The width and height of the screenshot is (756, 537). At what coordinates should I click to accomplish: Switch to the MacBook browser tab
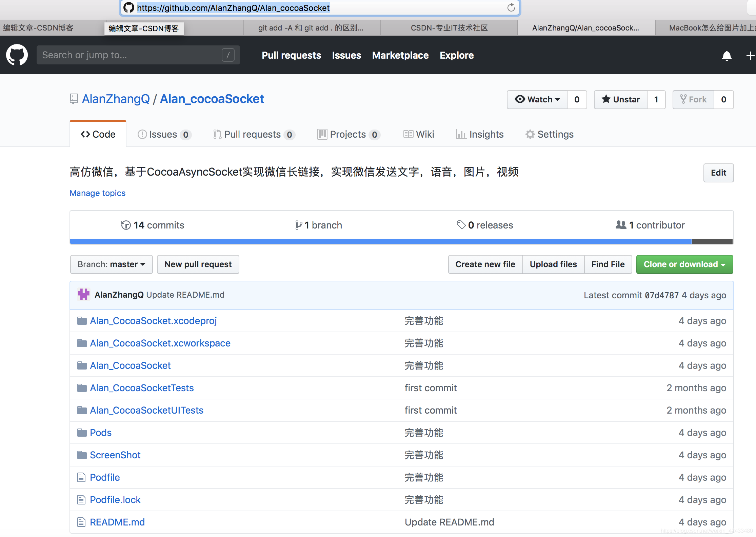click(706, 28)
